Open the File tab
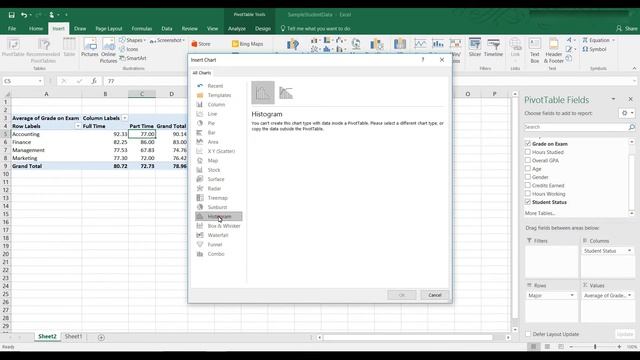 coord(12,29)
